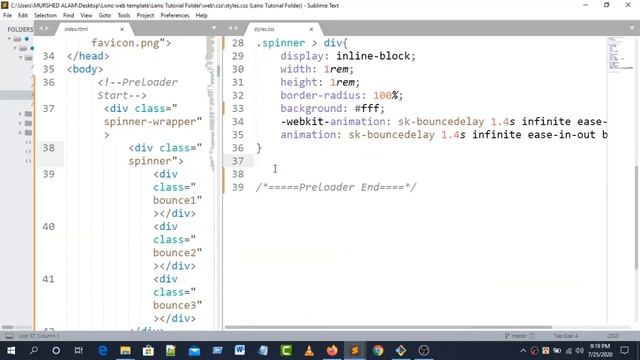Click the styles.css horizontal scrollbar
This screenshot has width=640, height=360.
[x=388, y=327]
